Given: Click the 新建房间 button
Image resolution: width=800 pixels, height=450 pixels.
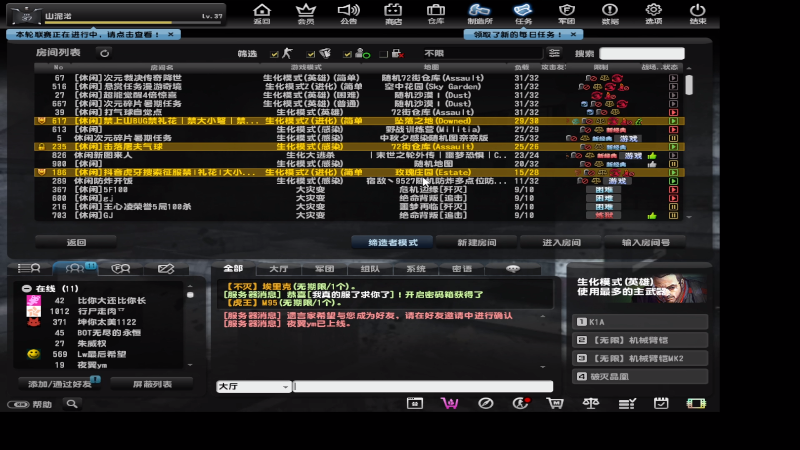Looking at the screenshot, I should [x=477, y=242].
